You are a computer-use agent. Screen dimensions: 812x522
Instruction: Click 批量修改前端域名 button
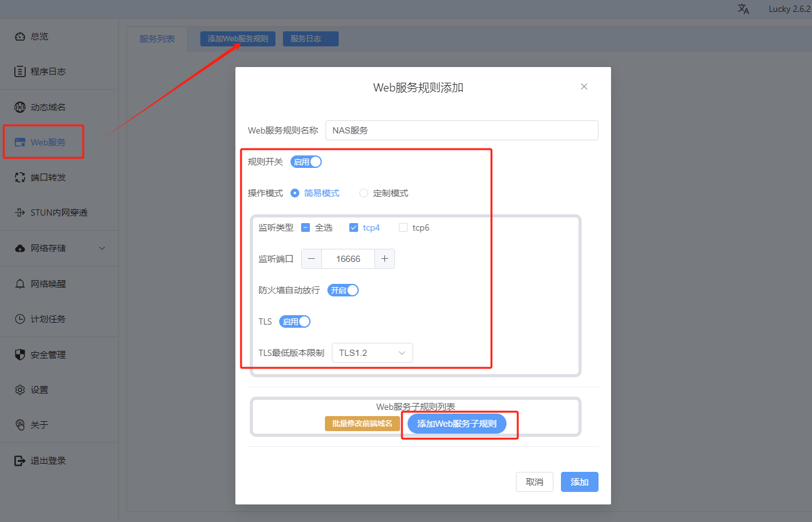pos(362,424)
